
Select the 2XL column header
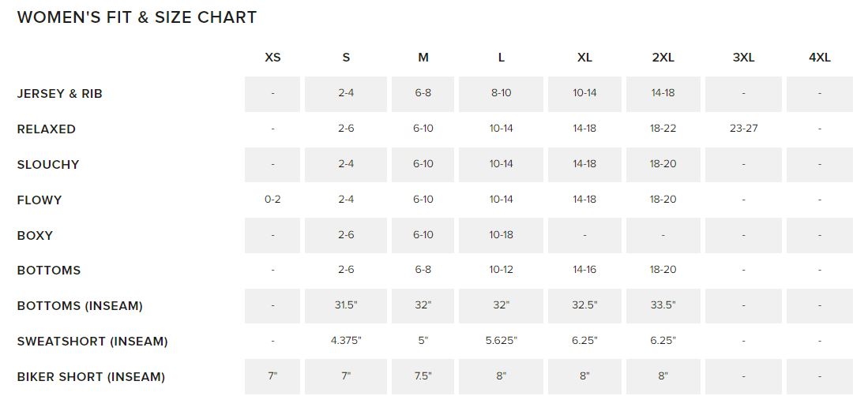(x=663, y=58)
